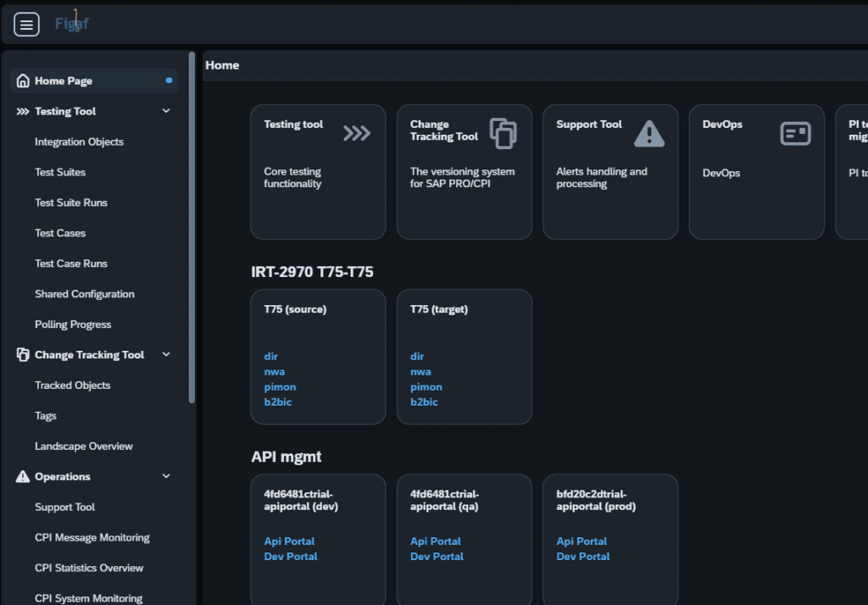Click the warning triangle on Support Tool card
The width and height of the screenshot is (868, 605).
pyautogui.click(x=648, y=133)
